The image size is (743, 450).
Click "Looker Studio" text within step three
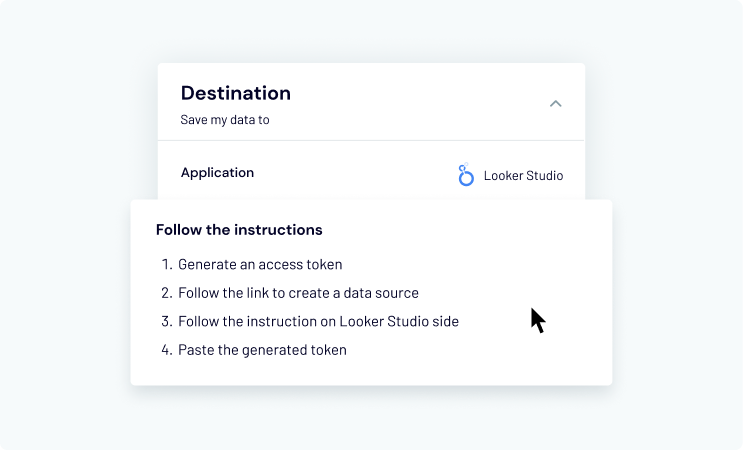tap(380, 322)
